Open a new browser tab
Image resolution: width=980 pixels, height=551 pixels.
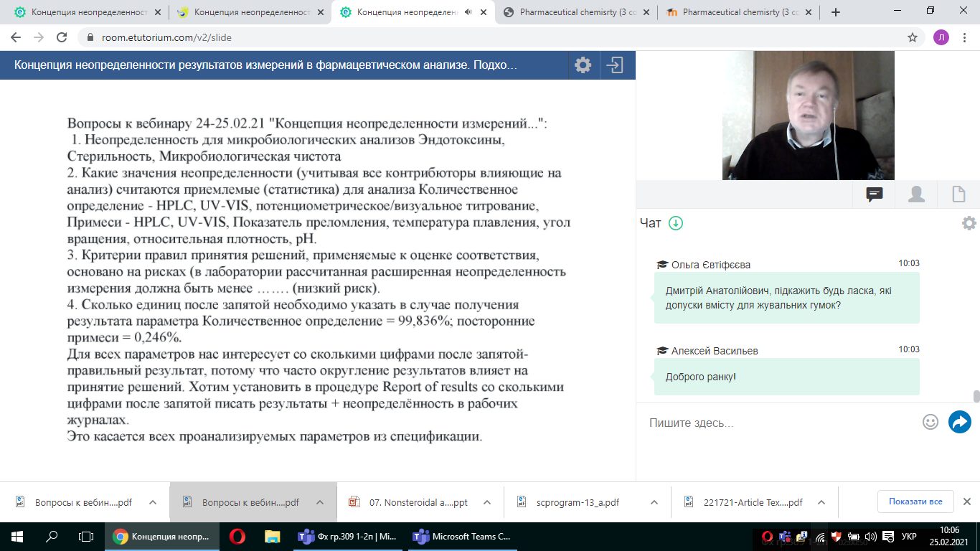point(835,12)
